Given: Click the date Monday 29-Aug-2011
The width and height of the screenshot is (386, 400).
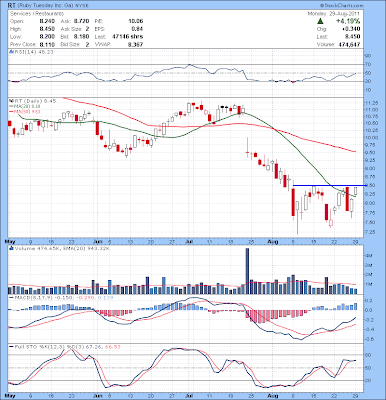Looking at the screenshot, I should pos(333,14).
